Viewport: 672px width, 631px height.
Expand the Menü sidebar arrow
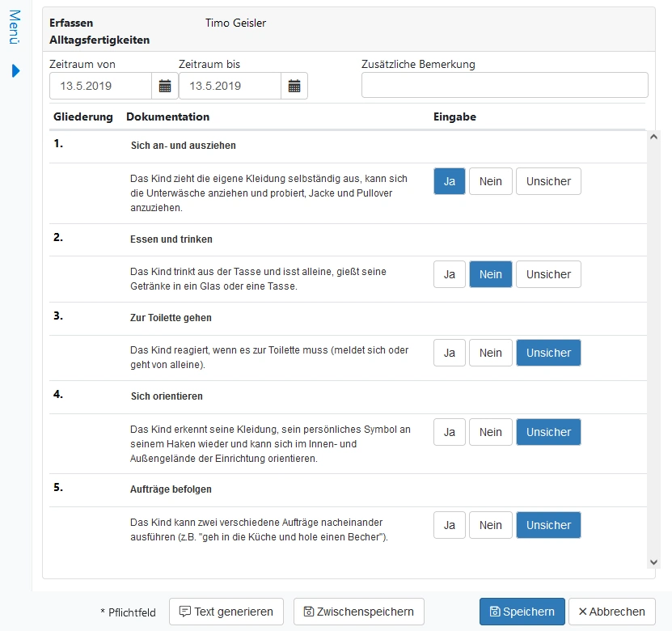[15, 71]
